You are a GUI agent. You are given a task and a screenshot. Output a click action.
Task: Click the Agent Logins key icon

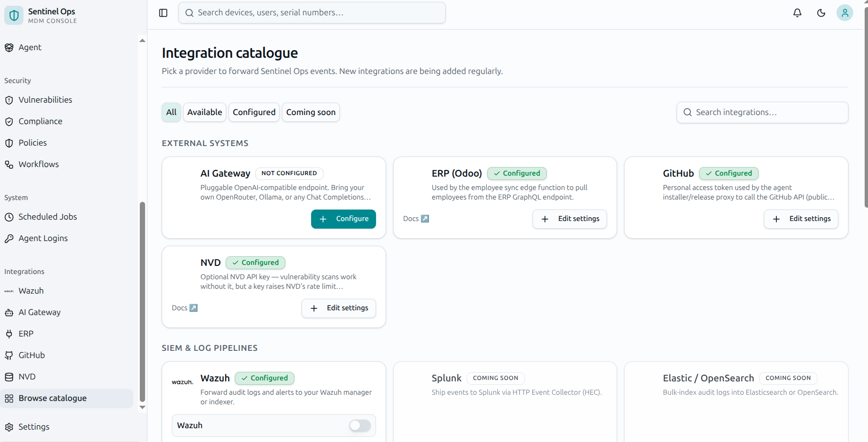pos(9,239)
